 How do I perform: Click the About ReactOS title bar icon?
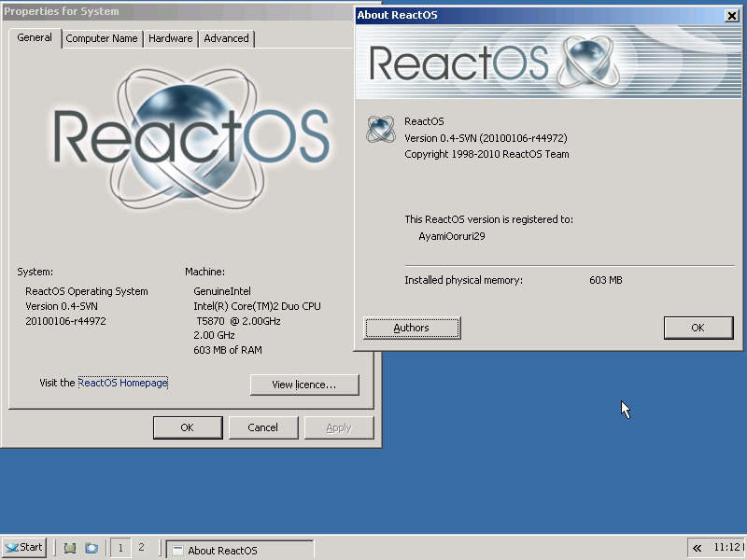click(x=362, y=15)
